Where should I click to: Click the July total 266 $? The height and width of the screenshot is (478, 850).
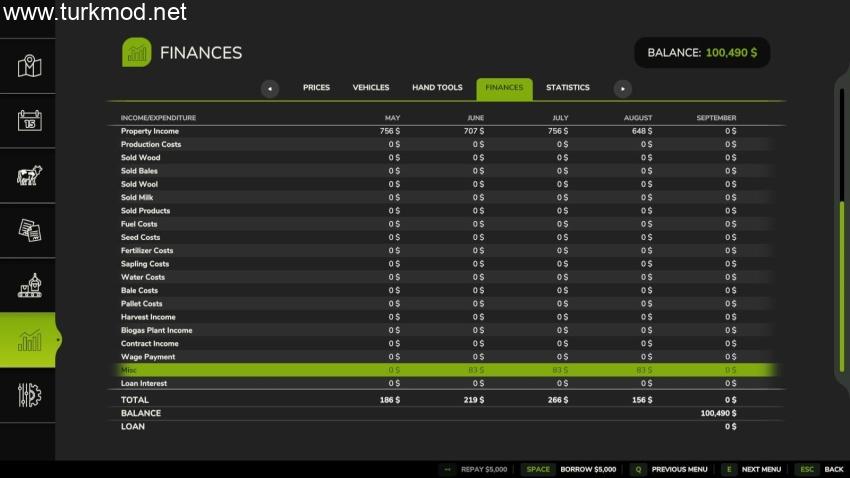558,400
